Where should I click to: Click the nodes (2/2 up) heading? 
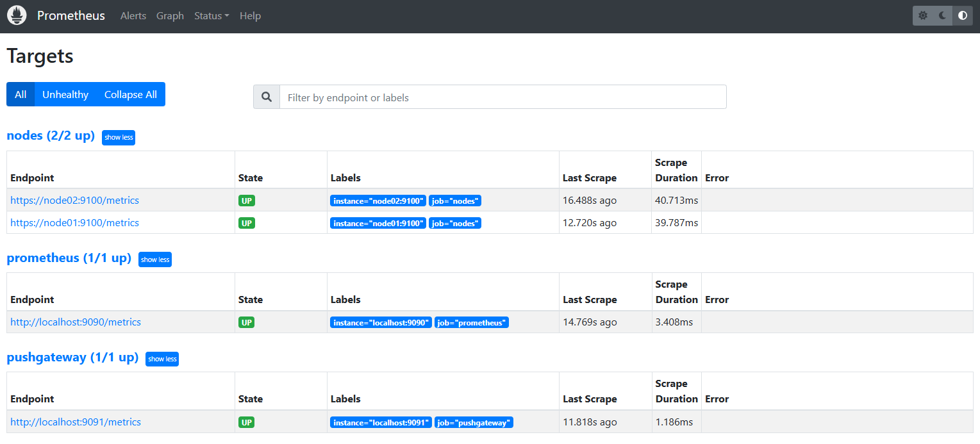tap(51, 136)
